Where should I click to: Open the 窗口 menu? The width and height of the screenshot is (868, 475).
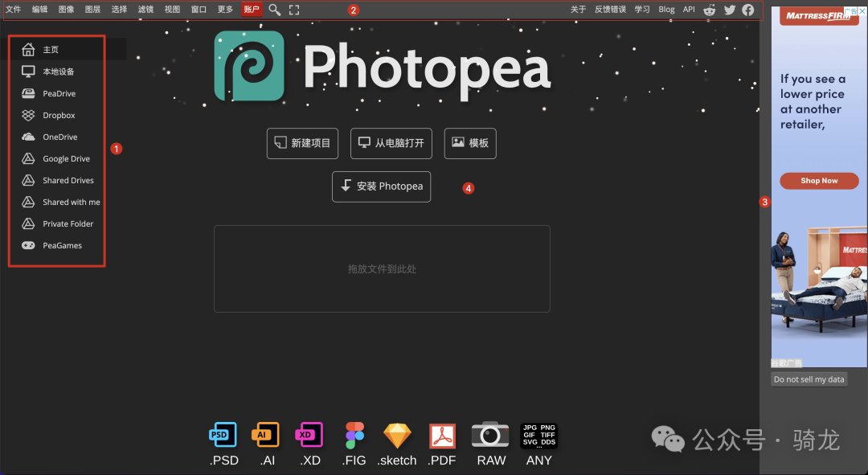click(x=199, y=10)
